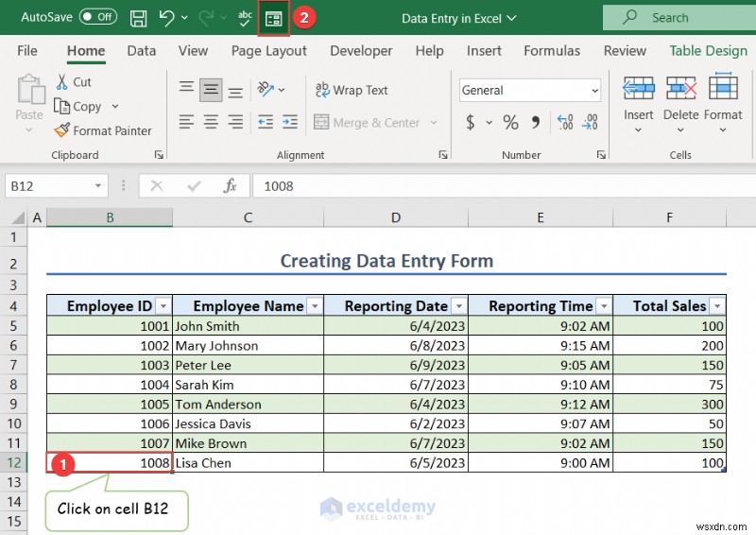
Task: Switch to the Page Layout tab
Action: [268, 51]
